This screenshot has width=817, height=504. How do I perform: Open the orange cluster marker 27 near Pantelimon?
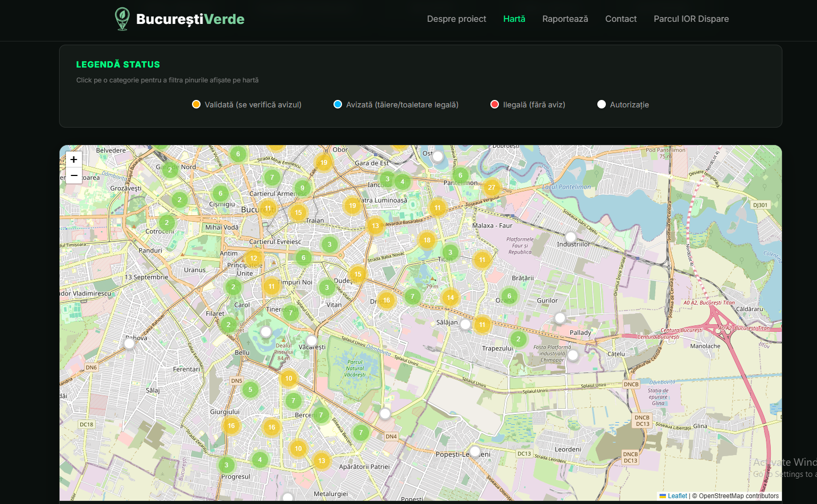pos(491,187)
